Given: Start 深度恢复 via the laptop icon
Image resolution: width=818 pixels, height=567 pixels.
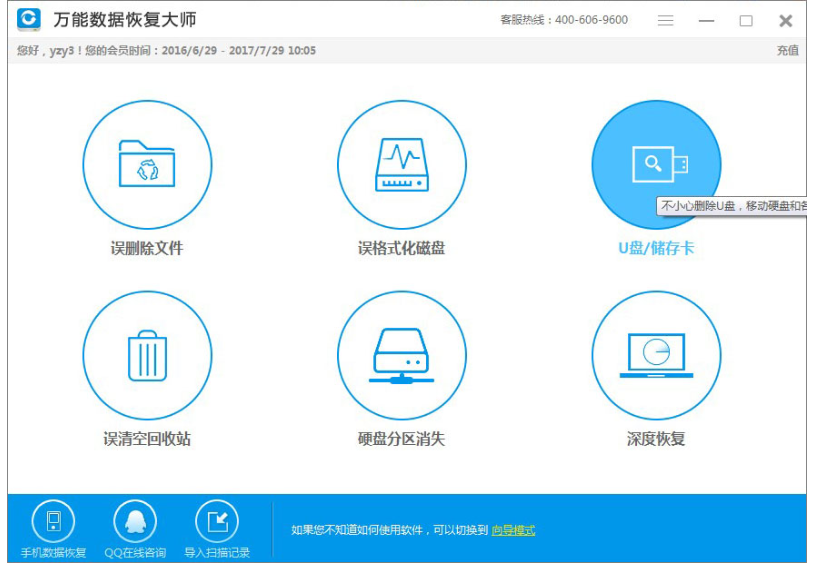Looking at the screenshot, I should click(x=656, y=355).
